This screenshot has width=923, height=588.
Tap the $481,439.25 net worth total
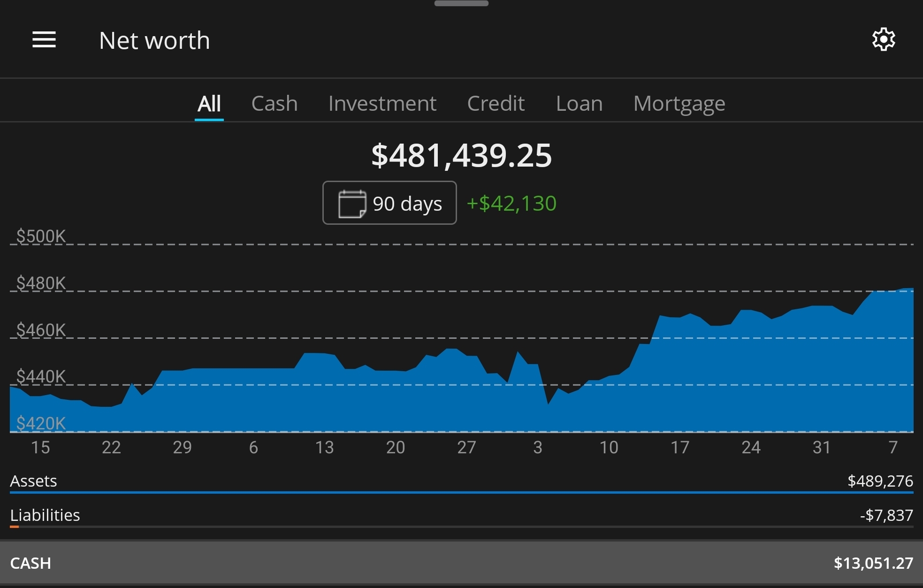[x=461, y=155]
